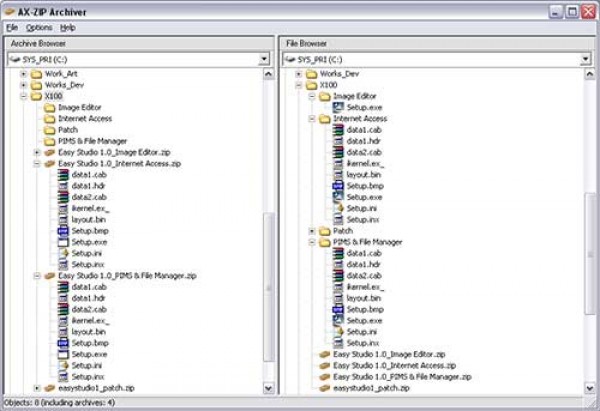Select Easy Studio 1.0_PIMS & File Manager.zip in File Browser
Screen dimensions: 600x411
(402, 377)
